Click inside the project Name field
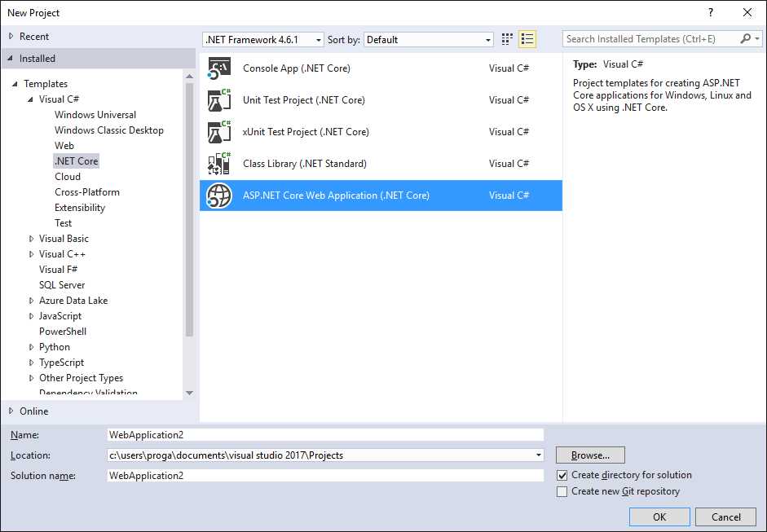The width and height of the screenshot is (767, 532). [324, 434]
